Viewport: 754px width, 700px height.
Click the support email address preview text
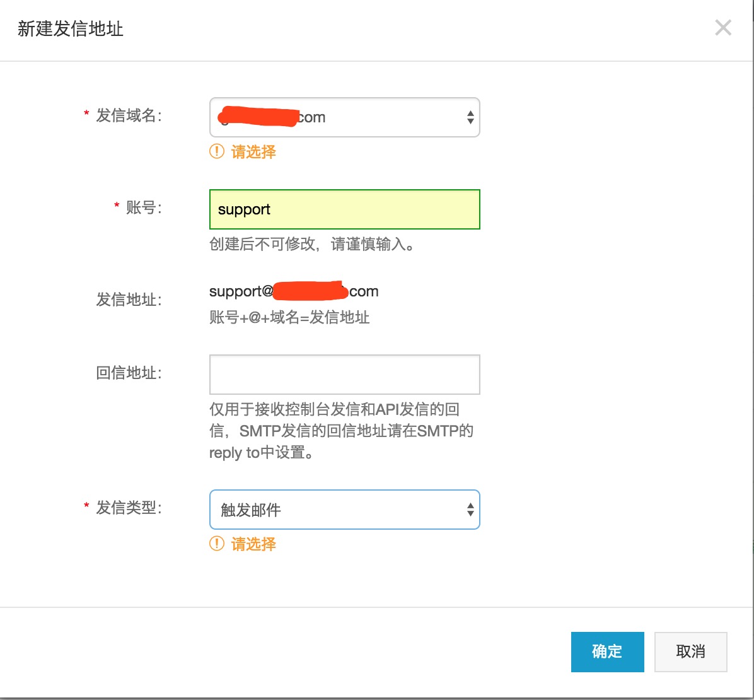point(294,291)
